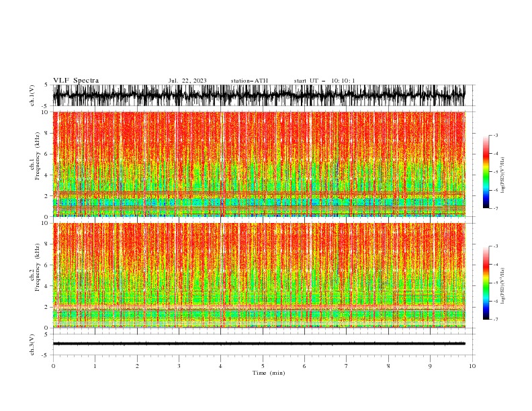Select the "station=ATH" header text

[x=249, y=81]
